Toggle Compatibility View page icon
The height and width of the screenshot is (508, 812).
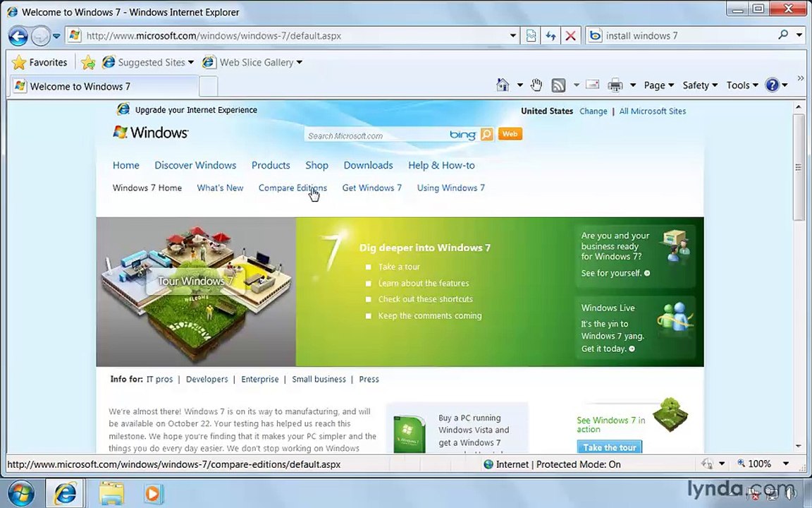[531, 36]
